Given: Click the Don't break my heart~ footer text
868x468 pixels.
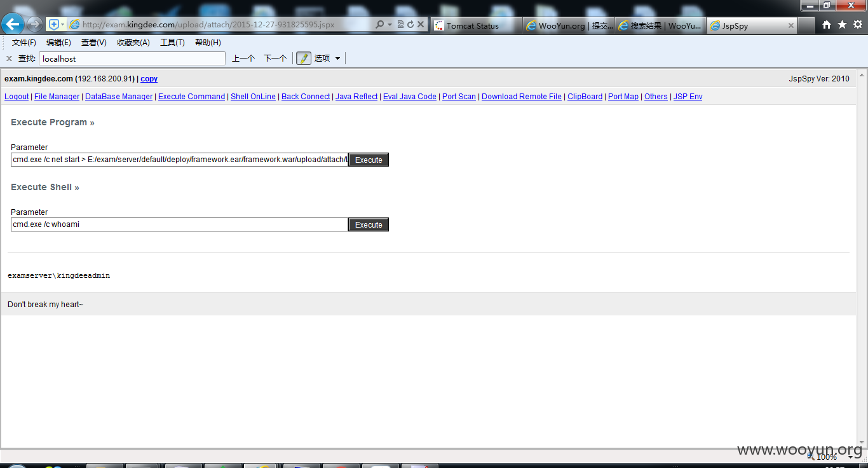Looking at the screenshot, I should tap(45, 305).
